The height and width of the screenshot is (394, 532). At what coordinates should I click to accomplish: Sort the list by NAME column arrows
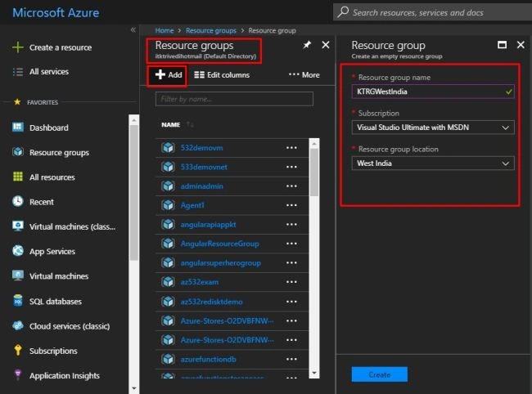(x=190, y=125)
